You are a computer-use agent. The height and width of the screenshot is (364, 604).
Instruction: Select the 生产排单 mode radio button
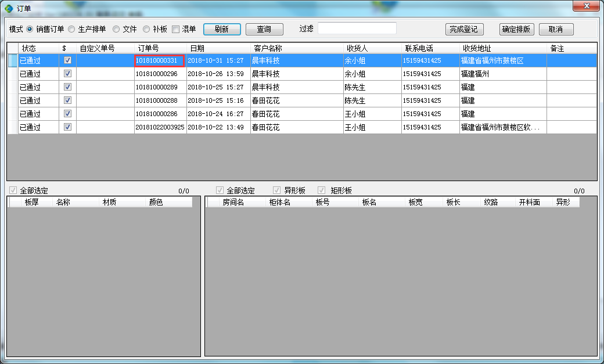[x=71, y=29]
